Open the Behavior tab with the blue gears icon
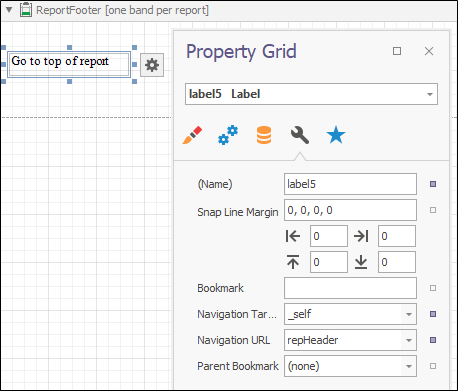Viewport: 458px width, 391px height. (228, 135)
